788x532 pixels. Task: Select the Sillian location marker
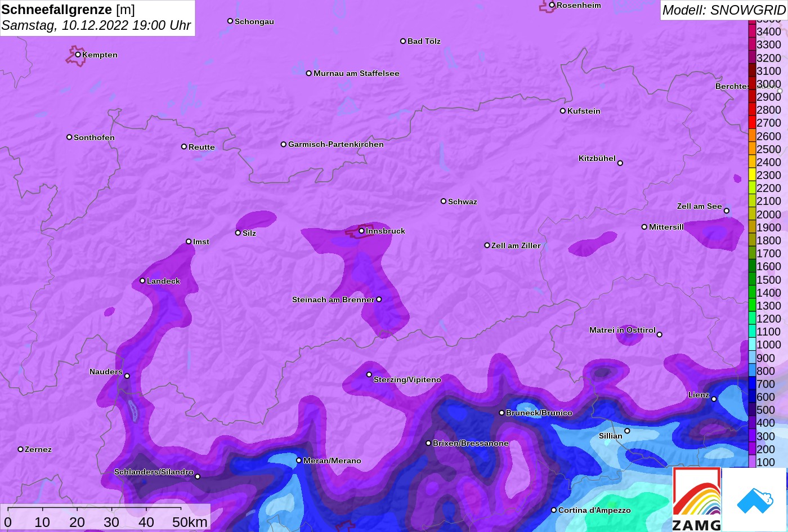coord(627,431)
